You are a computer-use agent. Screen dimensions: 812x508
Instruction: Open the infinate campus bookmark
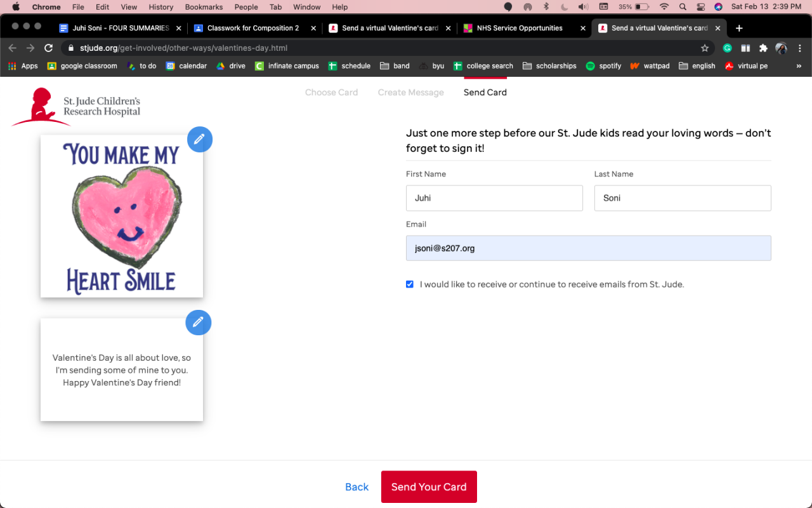pos(287,66)
